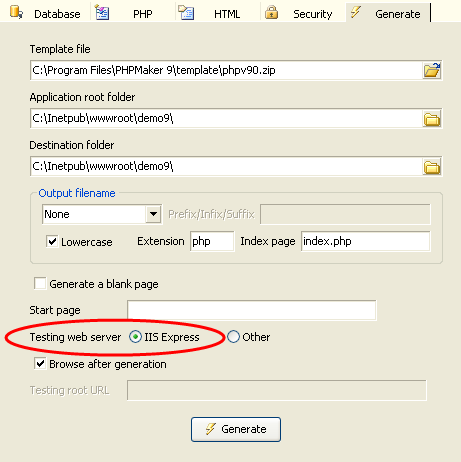Click the Security padlock icon
Screen dimensions: 461x462
pos(271,13)
